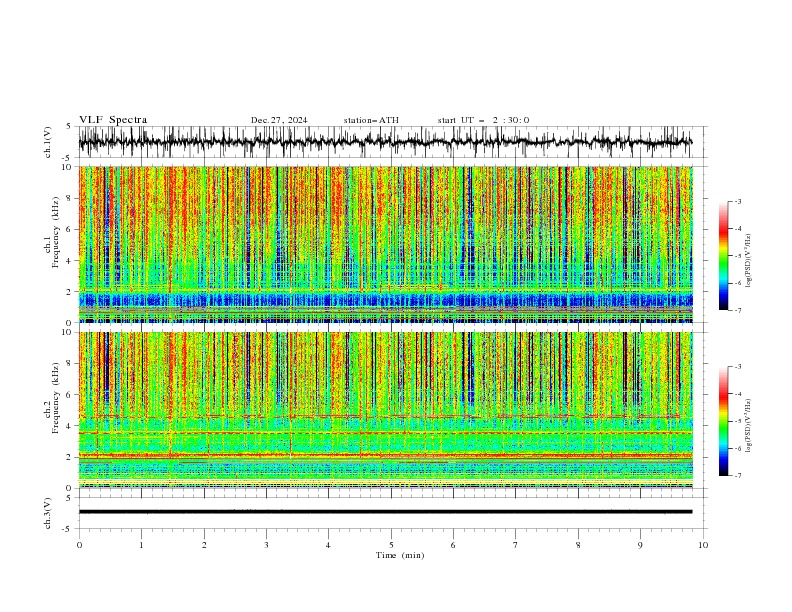
Task: Click the ch.2 color scale bar
Action: pos(724,421)
